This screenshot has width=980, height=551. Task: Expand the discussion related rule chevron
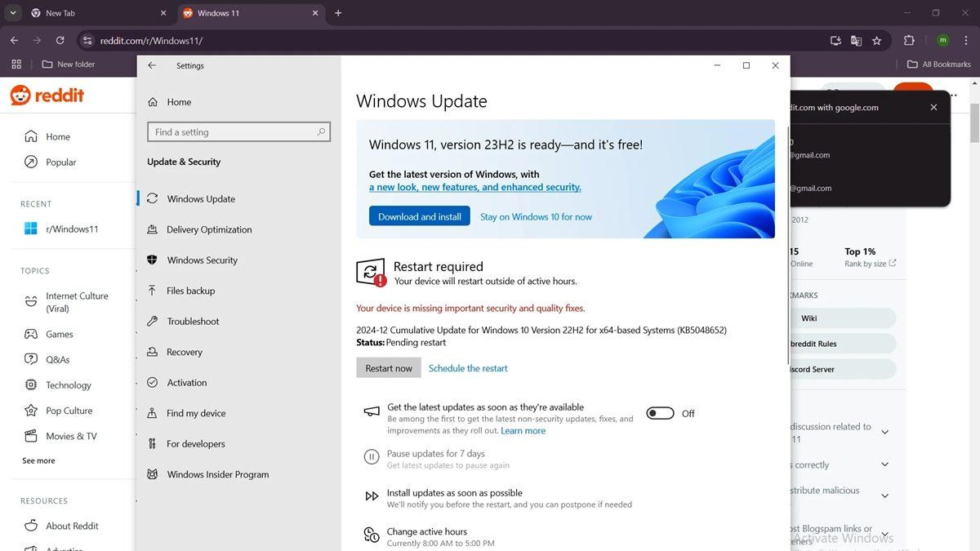pyautogui.click(x=884, y=433)
